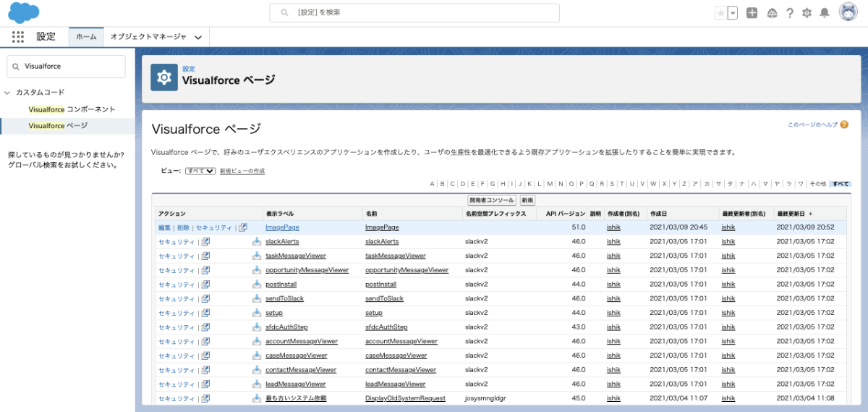The image size is (868, 412).
Task: Click the gear icon in Visualforce ページ header
Action: point(164,77)
